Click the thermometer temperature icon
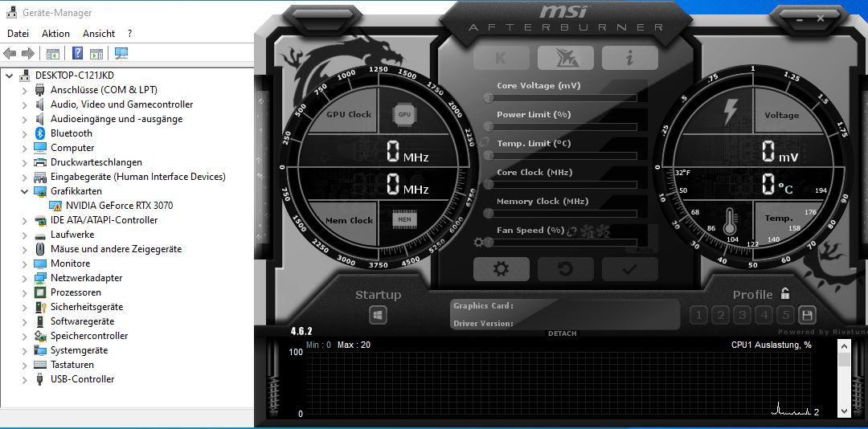The height and width of the screenshot is (429, 868). click(730, 223)
